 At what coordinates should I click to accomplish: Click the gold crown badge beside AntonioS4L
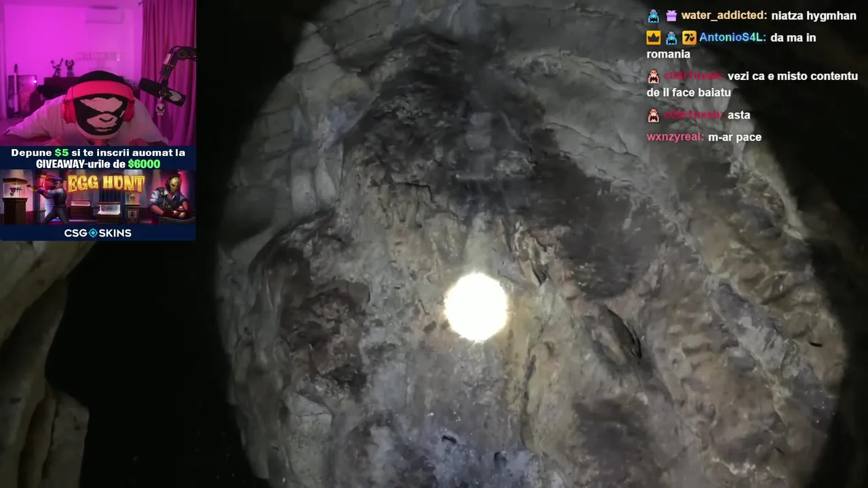pos(653,38)
